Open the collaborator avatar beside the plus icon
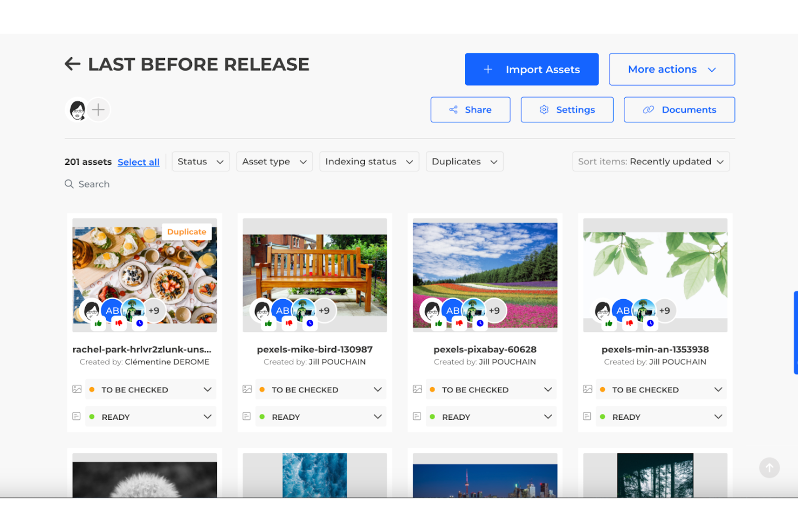The width and height of the screenshot is (798, 532). click(78, 110)
